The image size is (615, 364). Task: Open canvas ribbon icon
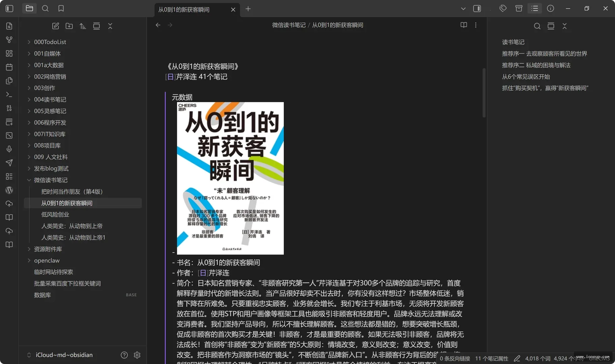pos(9,53)
